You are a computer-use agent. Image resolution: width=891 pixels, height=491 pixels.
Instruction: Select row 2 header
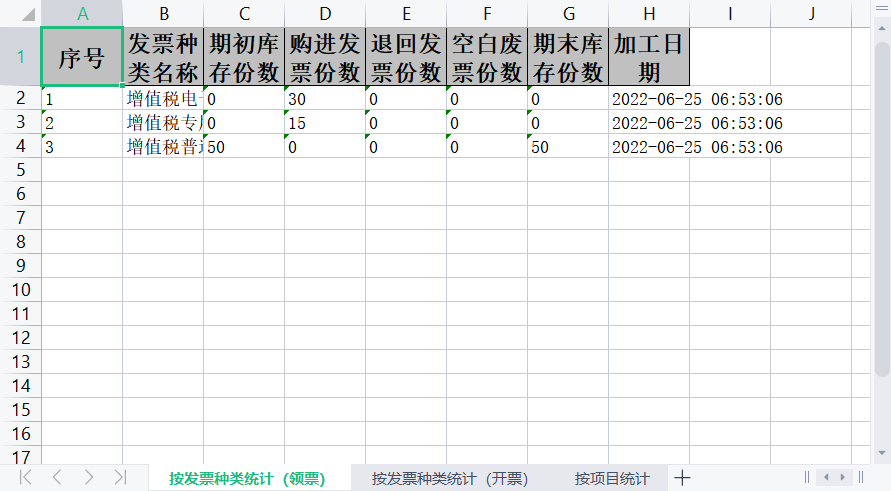[20, 98]
